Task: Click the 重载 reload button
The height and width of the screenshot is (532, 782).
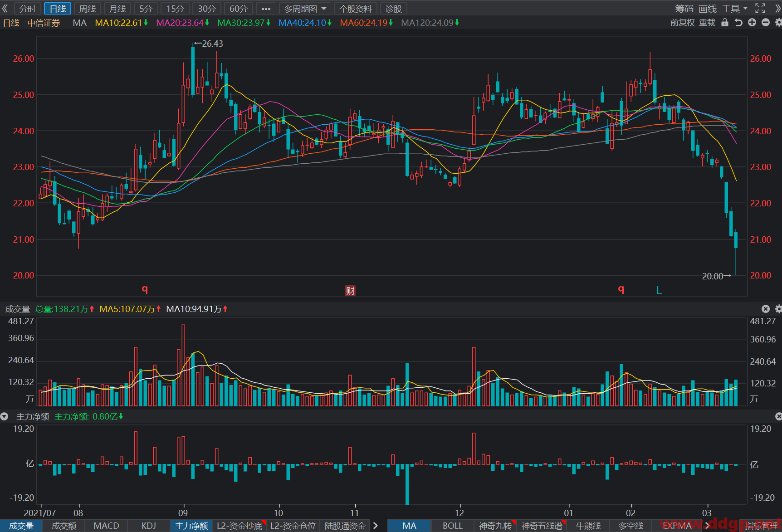Action: (x=707, y=23)
